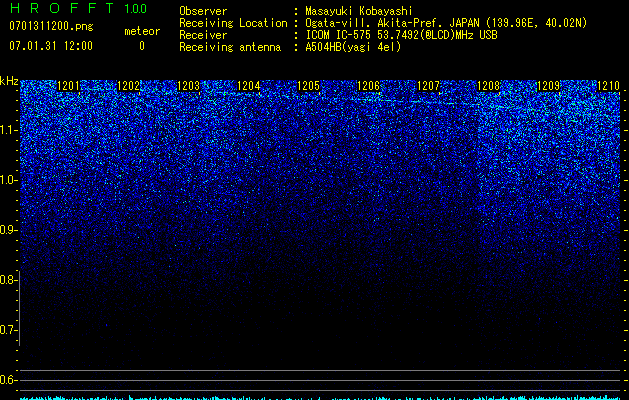The width and height of the screenshot is (629, 400).
Task: Click the 1202 time marker
Action: pyautogui.click(x=128, y=86)
